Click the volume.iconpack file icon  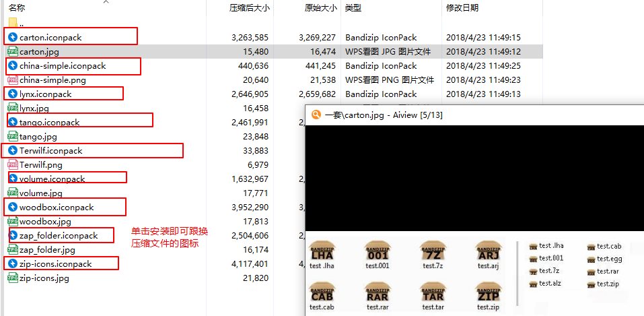coord(13,179)
